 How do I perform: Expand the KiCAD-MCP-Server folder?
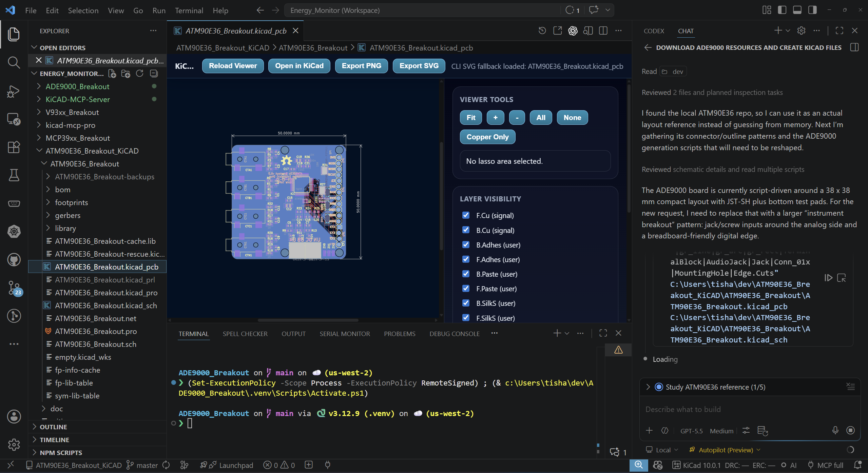tap(78, 99)
